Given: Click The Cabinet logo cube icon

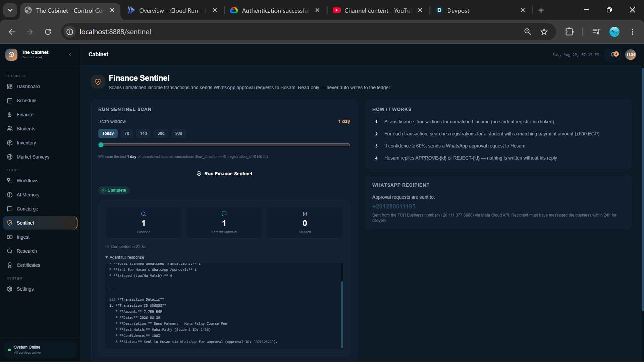Looking at the screenshot, I should click(11, 55).
